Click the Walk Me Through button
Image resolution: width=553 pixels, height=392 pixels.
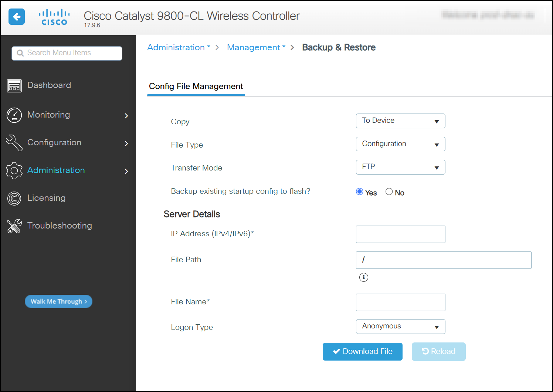click(x=58, y=301)
